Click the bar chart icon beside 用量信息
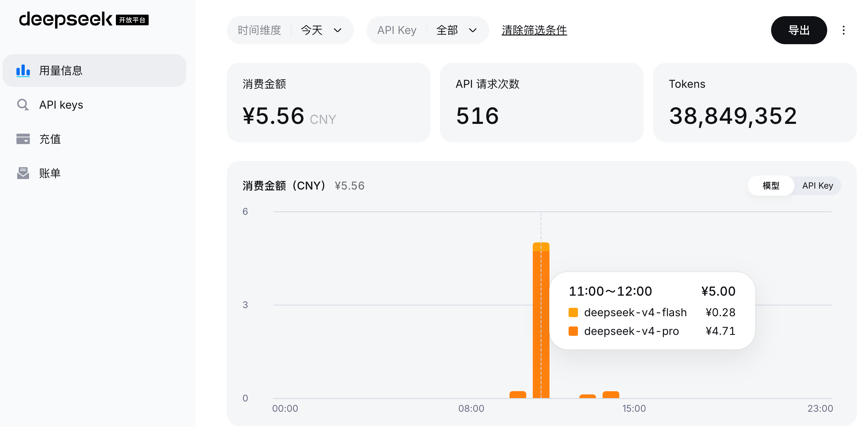The width and height of the screenshot is (868, 427). point(23,71)
